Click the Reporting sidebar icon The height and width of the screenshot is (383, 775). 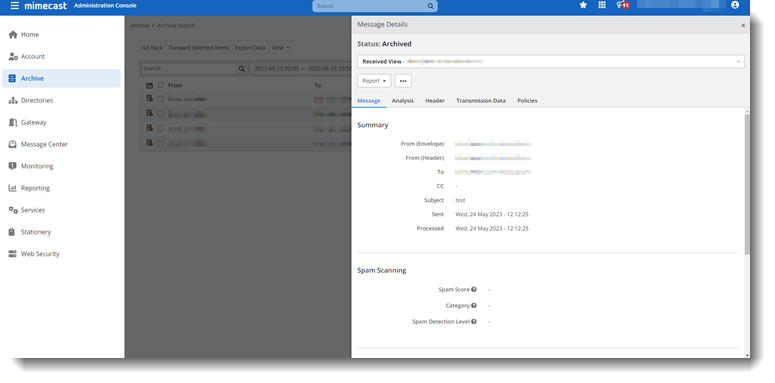pos(12,188)
